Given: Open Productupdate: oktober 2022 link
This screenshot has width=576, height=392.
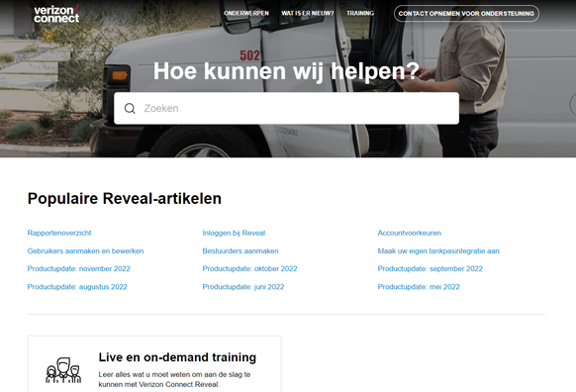Looking at the screenshot, I should (x=249, y=268).
